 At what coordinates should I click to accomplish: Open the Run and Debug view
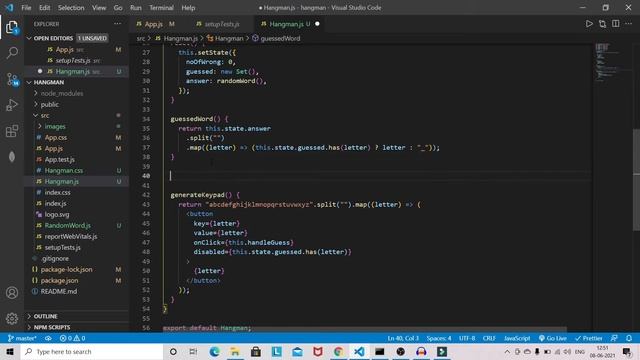pyautogui.click(x=12, y=105)
